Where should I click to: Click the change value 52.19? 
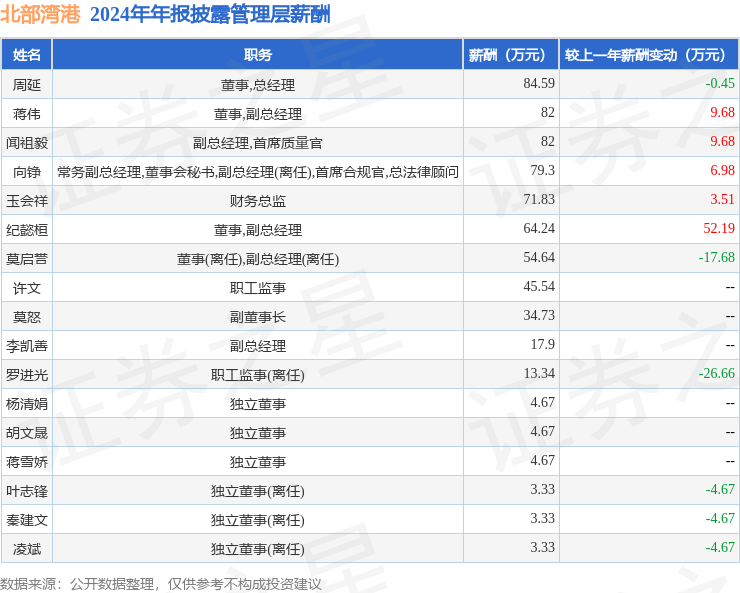(x=719, y=228)
